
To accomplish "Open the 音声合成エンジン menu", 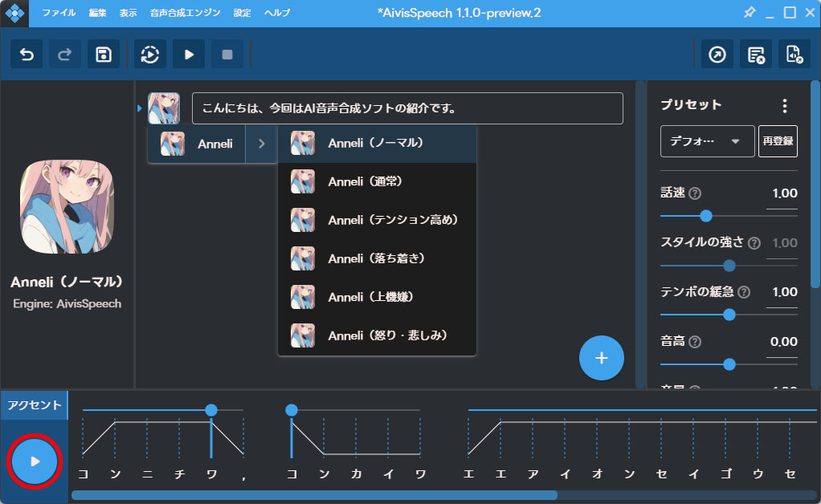I will point(186,13).
